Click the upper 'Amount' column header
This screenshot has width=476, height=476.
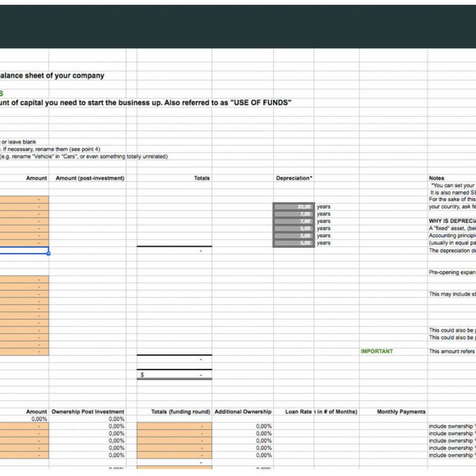(x=36, y=178)
